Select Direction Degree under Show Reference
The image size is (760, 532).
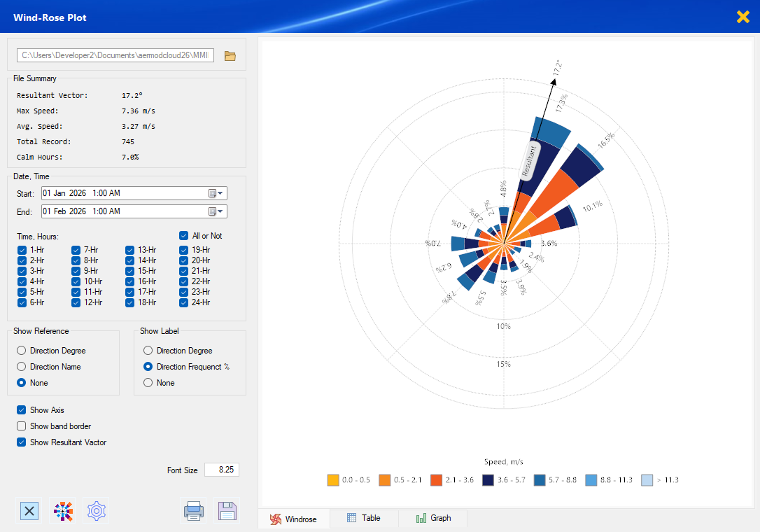[x=21, y=351]
